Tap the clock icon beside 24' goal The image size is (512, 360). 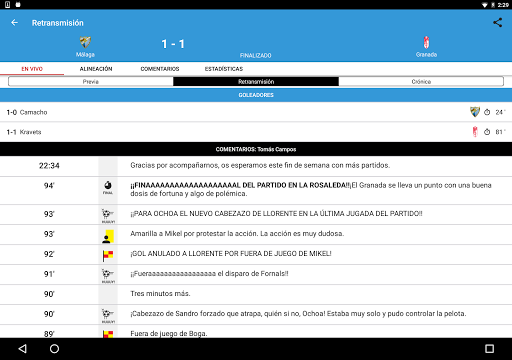coord(487,112)
